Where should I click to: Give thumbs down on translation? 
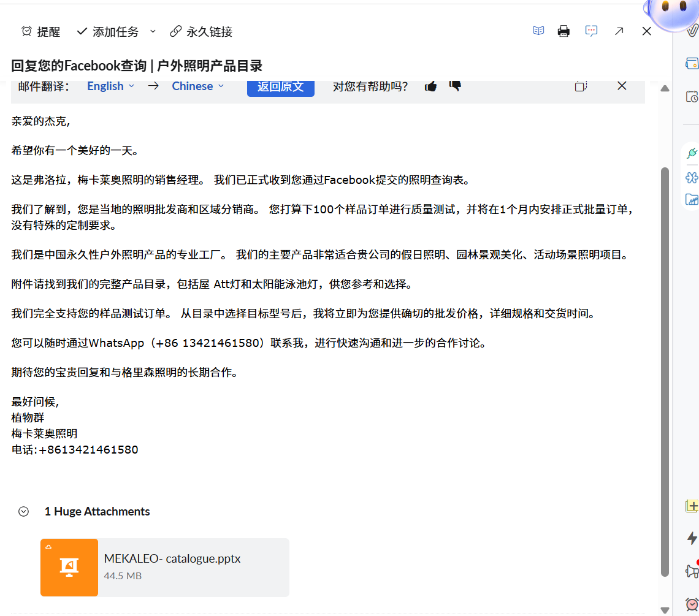tap(455, 86)
